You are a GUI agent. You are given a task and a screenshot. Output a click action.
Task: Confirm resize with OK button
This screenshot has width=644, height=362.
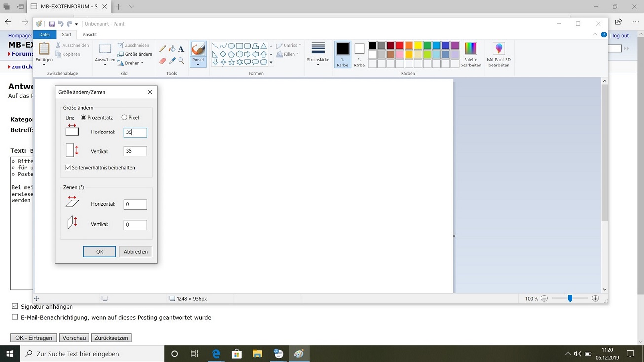(99, 252)
